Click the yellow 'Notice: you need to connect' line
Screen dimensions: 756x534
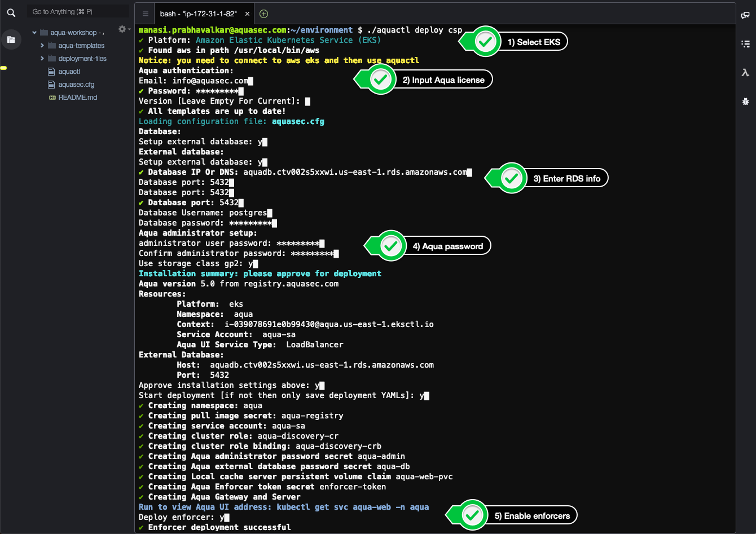tap(279, 60)
